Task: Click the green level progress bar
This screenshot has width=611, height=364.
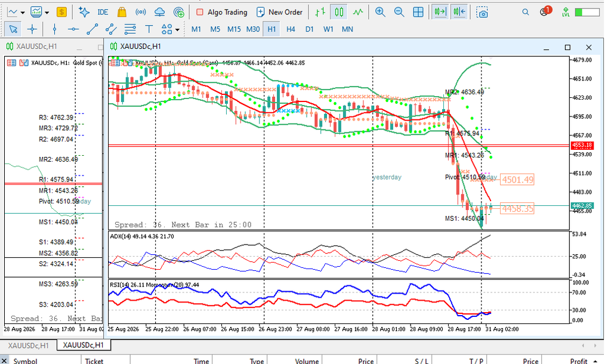Action: (x=587, y=12)
